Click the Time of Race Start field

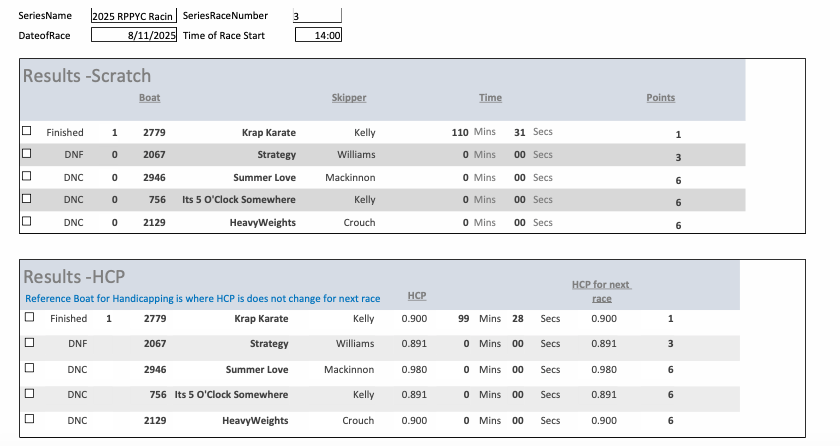[x=319, y=35]
